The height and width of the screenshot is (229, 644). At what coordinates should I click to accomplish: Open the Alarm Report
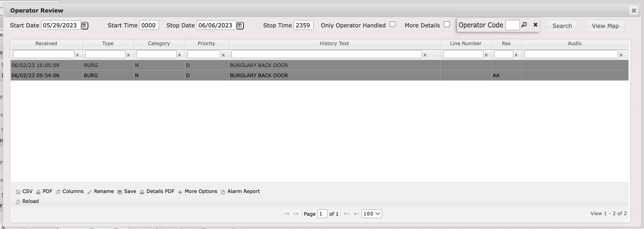point(240,191)
